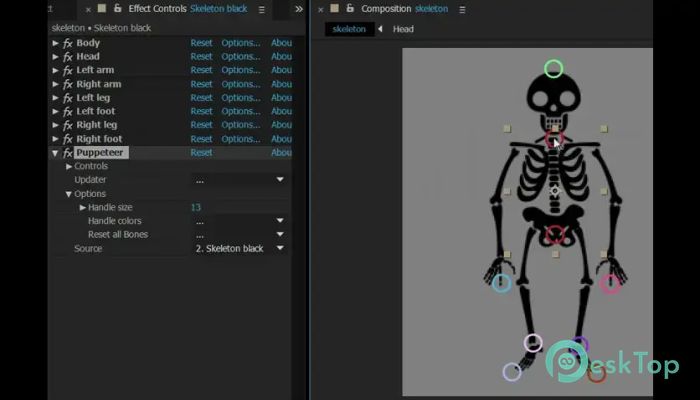
Task: Reset the Left arm effect
Action: [x=201, y=70]
